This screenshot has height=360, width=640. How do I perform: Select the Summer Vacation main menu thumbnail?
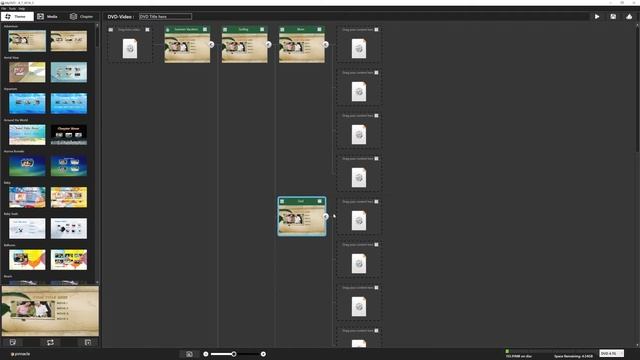tap(187, 48)
